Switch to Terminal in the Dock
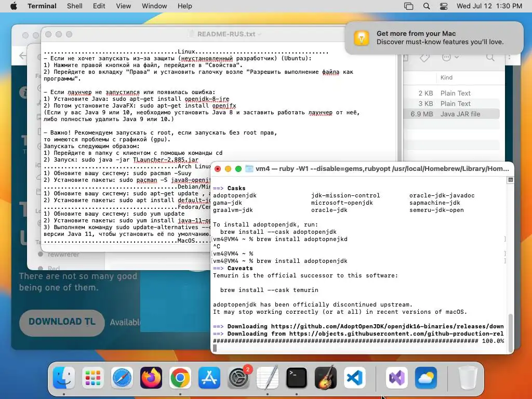The image size is (532, 399). tap(297, 378)
